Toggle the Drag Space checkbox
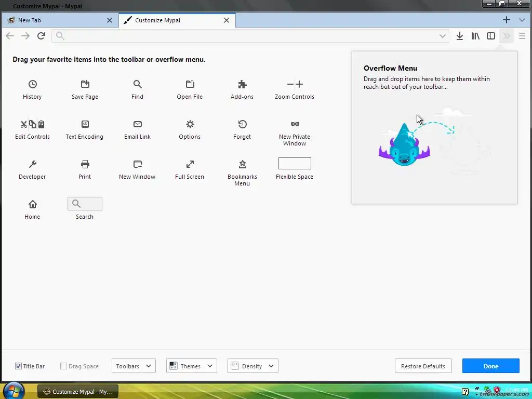Image resolution: width=532 pixels, height=399 pixels. coord(63,366)
